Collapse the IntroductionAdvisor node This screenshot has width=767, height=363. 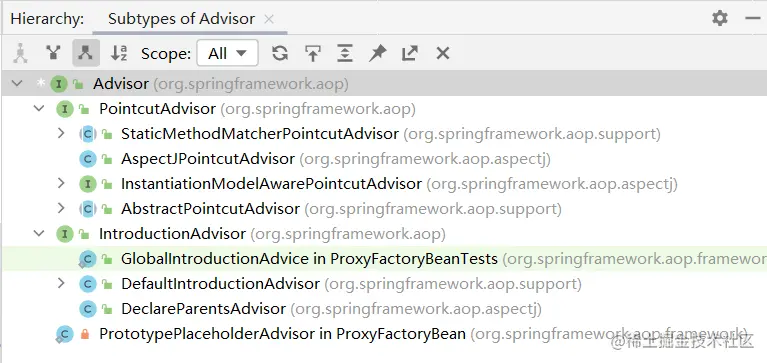coord(39,233)
